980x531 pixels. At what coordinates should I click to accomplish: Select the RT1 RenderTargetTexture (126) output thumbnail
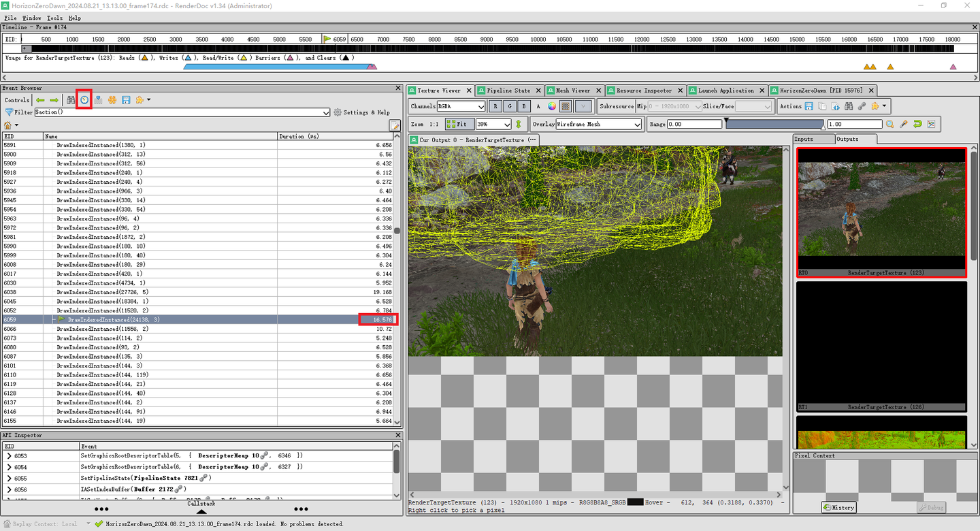[x=881, y=347]
